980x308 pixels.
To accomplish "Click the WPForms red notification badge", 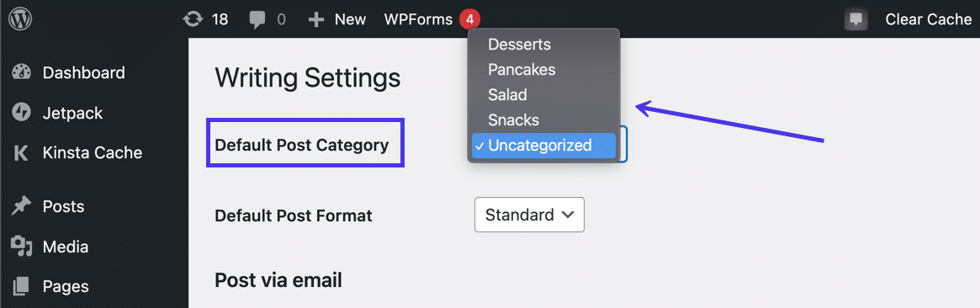I will point(470,19).
